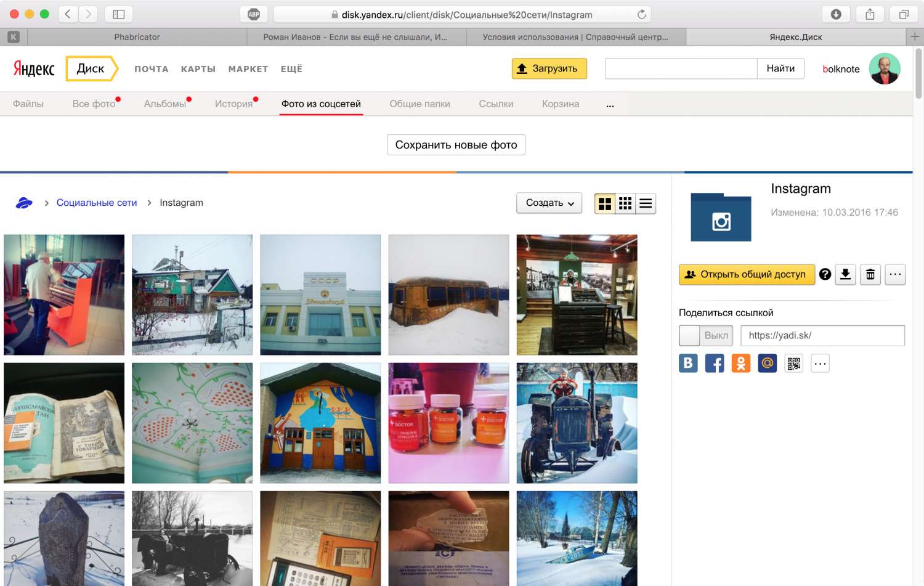Open help about shared access
The image size is (924, 586).
tap(825, 274)
